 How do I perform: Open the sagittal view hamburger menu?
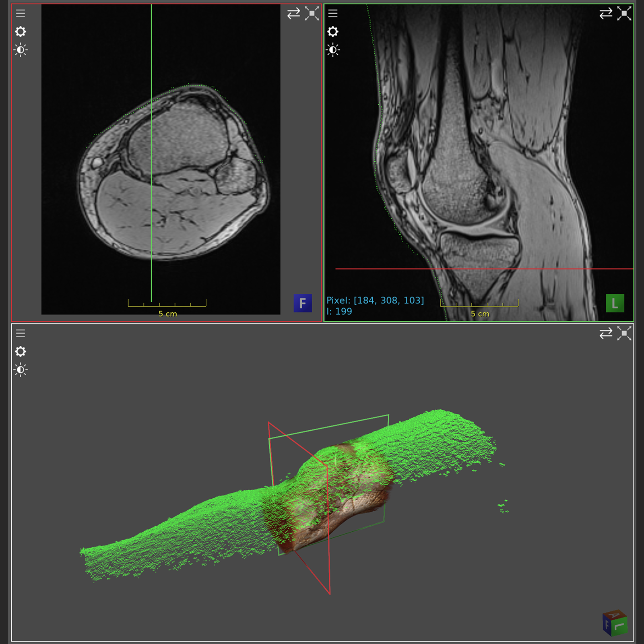(333, 13)
